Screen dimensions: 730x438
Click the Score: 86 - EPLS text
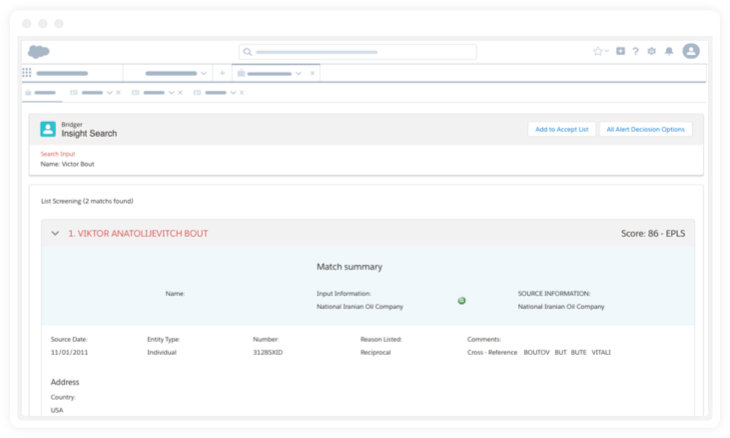[x=653, y=234]
